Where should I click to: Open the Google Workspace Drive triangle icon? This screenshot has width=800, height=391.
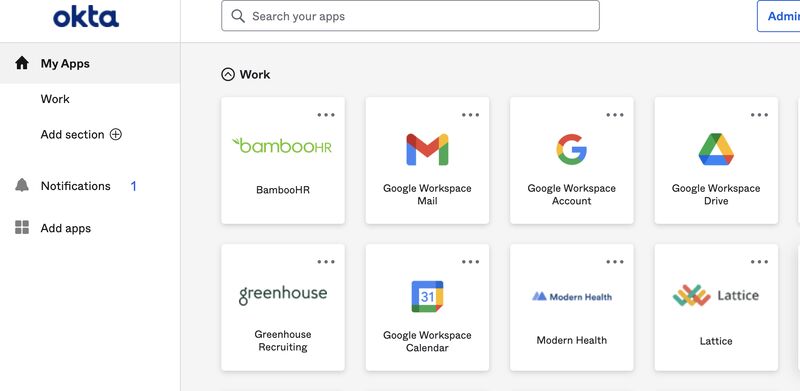(716, 149)
